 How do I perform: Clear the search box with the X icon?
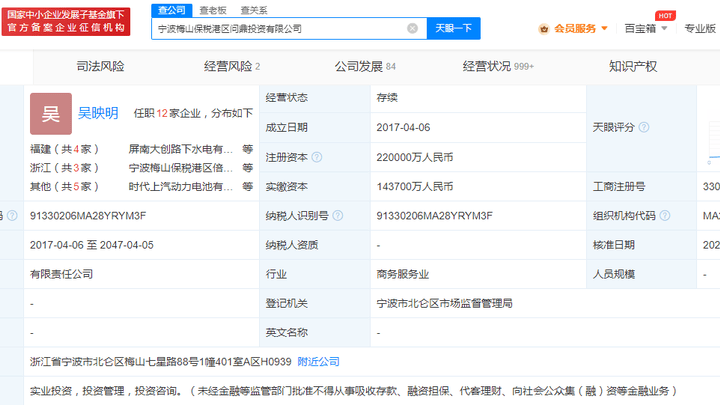tap(412, 28)
